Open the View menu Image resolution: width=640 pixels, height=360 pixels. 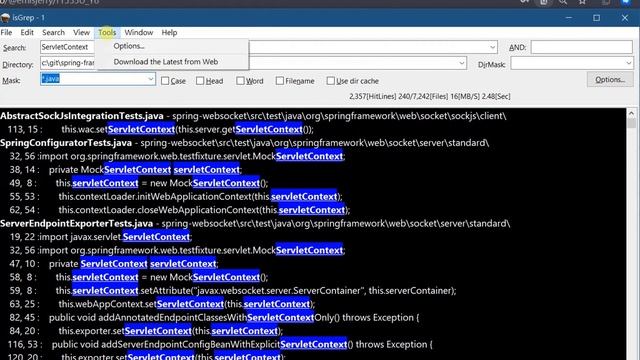click(x=81, y=32)
